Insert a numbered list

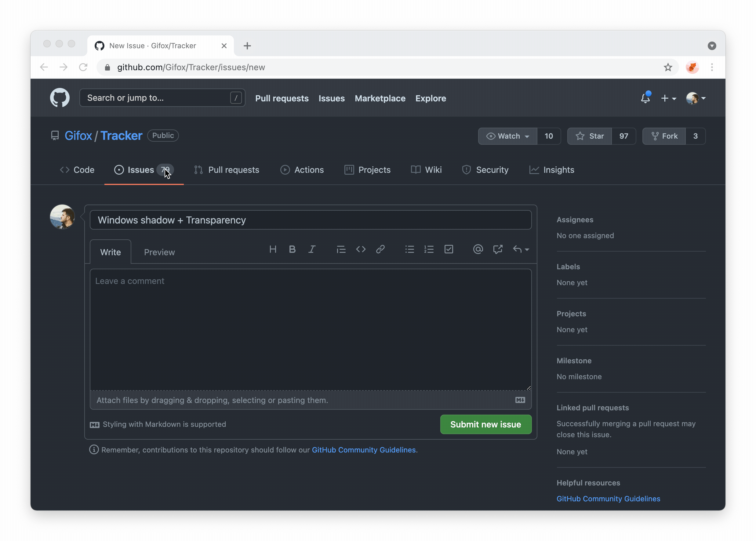coord(429,249)
